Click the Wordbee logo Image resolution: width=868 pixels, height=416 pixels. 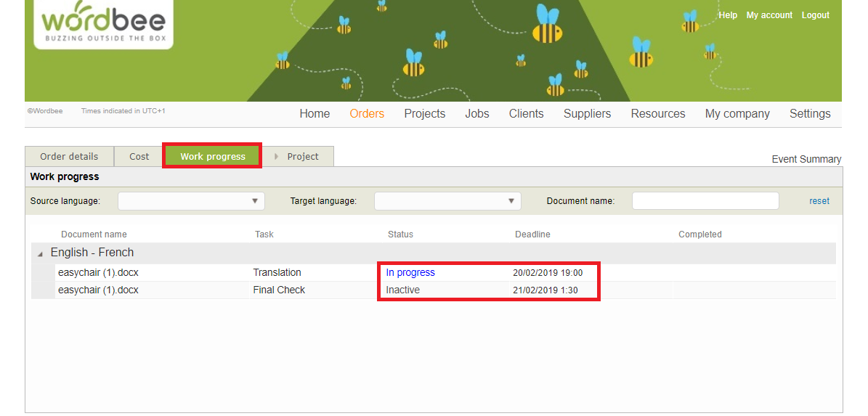coord(103,24)
